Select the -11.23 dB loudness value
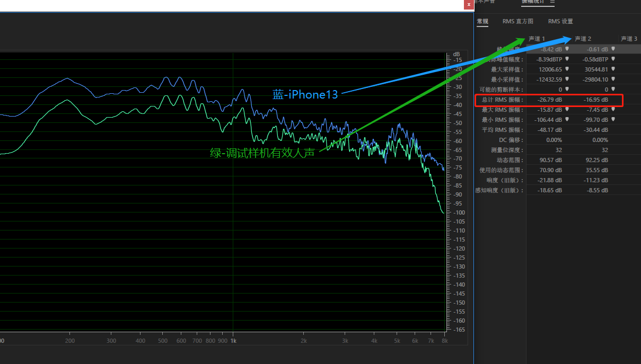641x364 pixels. [x=596, y=180]
